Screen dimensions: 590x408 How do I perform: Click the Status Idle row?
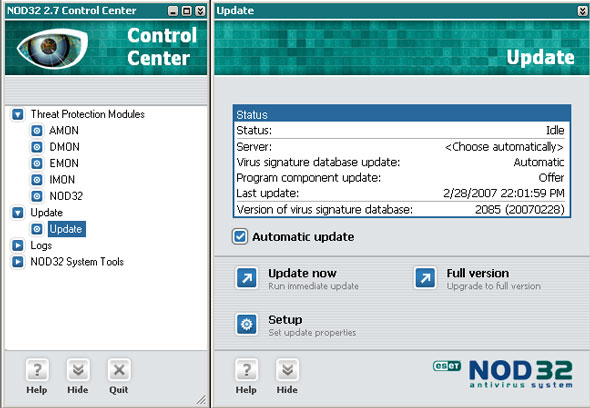401,130
